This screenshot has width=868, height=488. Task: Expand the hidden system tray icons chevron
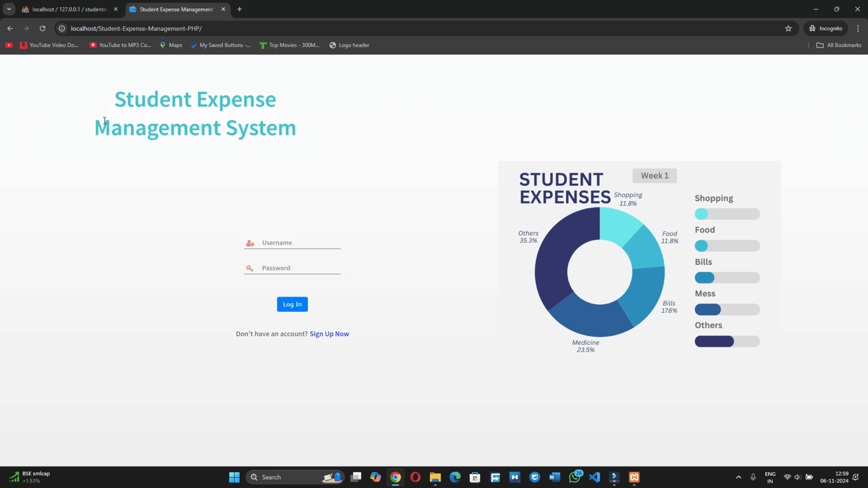click(x=738, y=477)
